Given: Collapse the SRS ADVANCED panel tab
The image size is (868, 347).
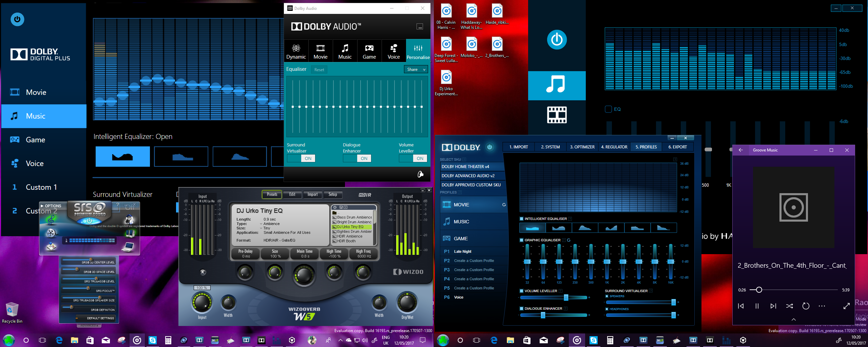Looking at the screenshot, I should coord(89,326).
